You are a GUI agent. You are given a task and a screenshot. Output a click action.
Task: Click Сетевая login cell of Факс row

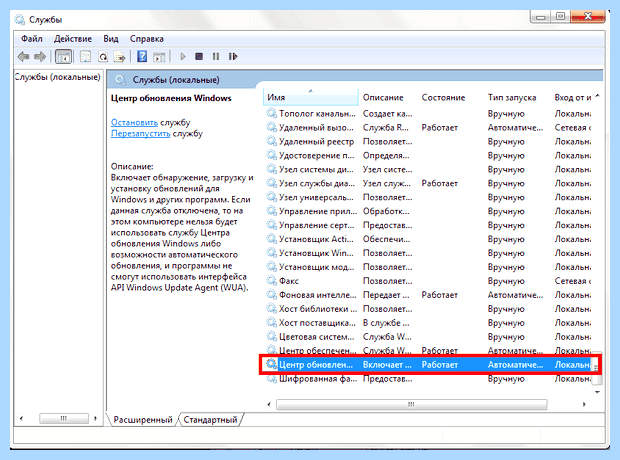click(x=573, y=281)
